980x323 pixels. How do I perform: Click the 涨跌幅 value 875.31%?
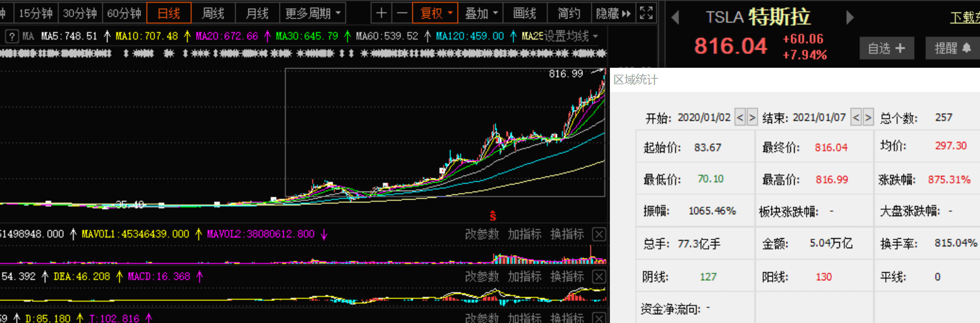949,180
